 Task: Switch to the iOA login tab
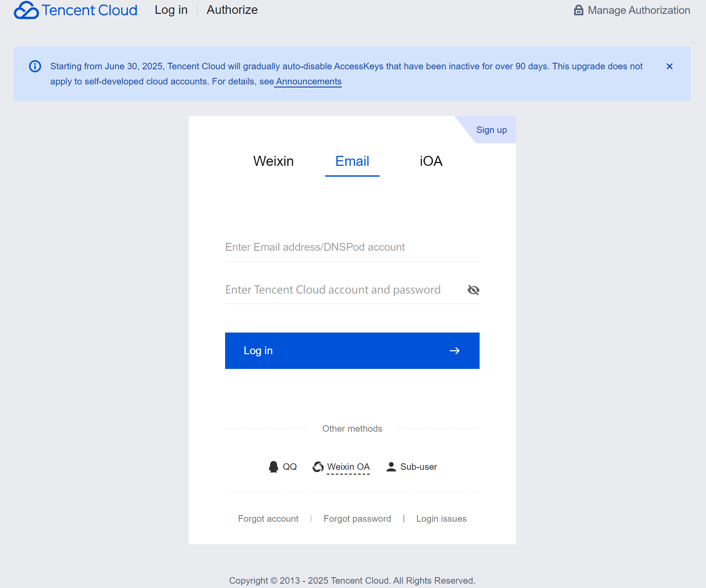(431, 161)
